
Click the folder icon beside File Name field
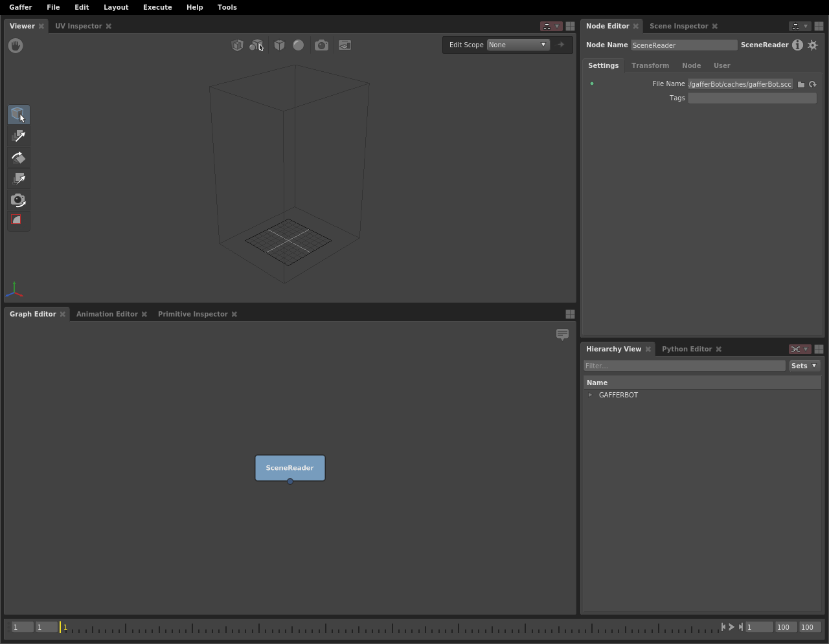(x=801, y=83)
